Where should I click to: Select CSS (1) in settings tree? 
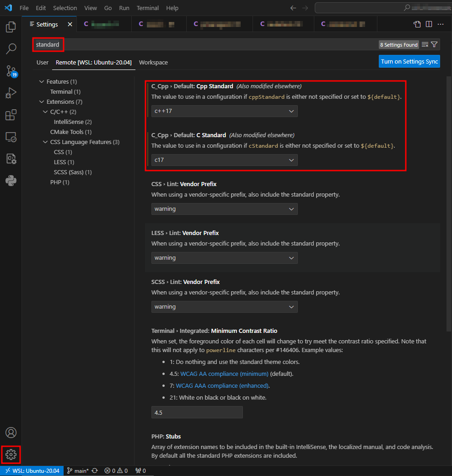point(63,152)
